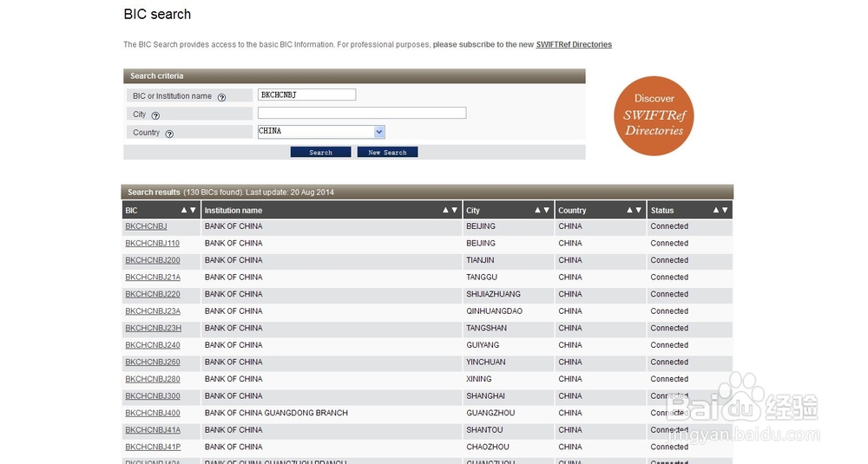The width and height of the screenshot is (868, 464).
Task: Sort Country column descending arrow
Action: pos(638,210)
